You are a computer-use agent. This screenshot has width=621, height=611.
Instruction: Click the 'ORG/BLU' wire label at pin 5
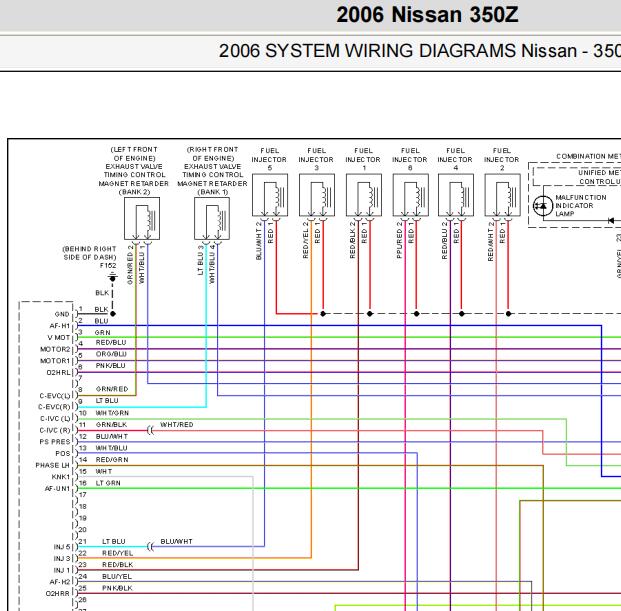pyautogui.click(x=111, y=354)
